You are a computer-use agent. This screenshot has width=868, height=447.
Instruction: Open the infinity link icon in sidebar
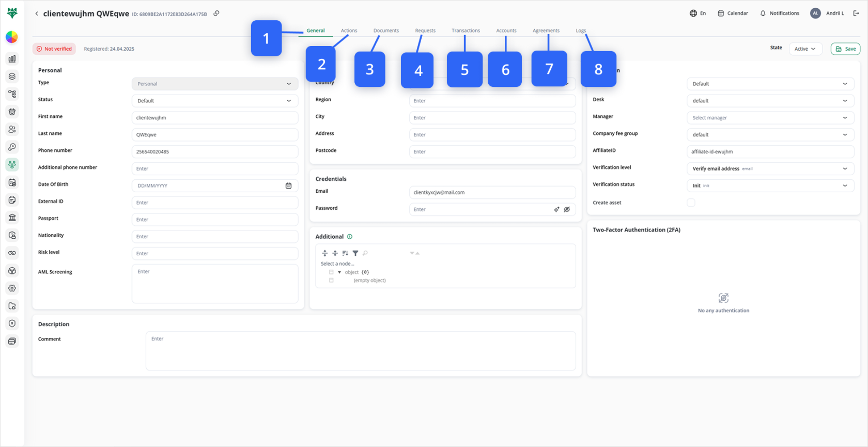coord(12,253)
